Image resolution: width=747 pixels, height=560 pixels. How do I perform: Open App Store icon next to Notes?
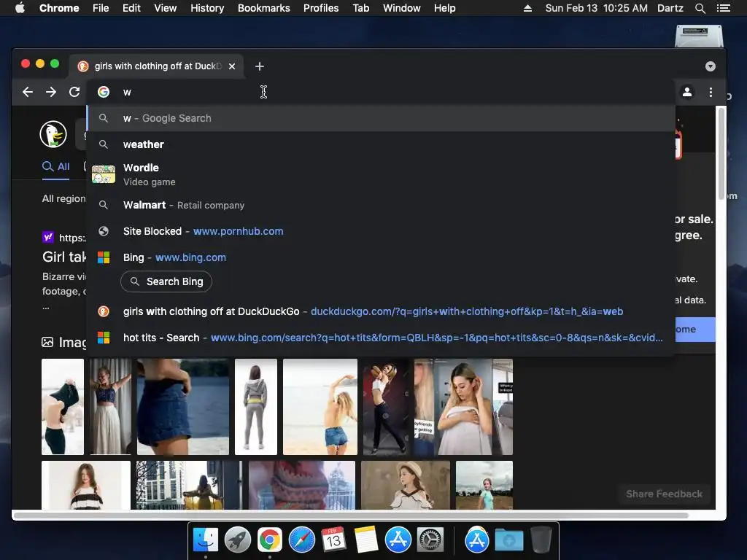click(x=398, y=540)
